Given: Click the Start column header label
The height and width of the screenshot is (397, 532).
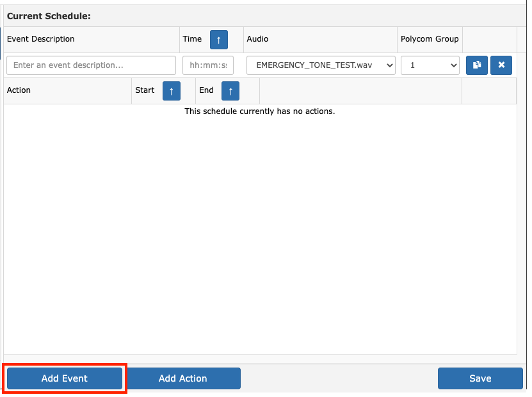Looking at the screenshot, I should click(x=145, y=90).
